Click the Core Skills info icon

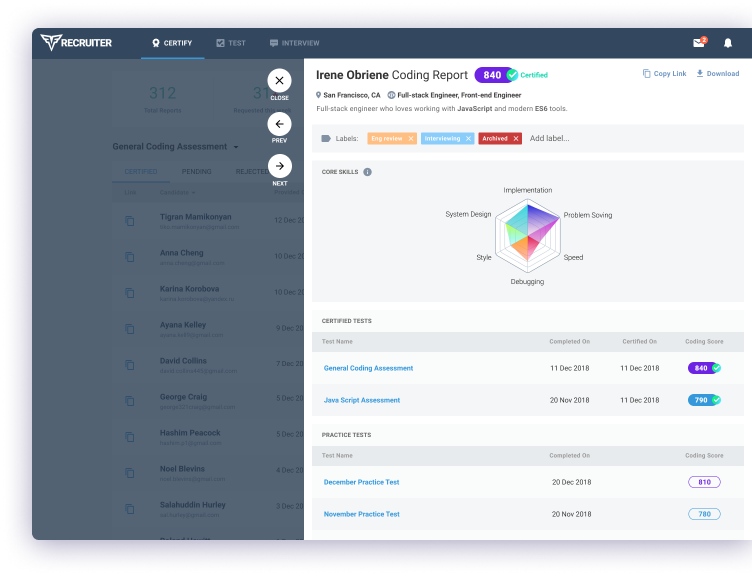click(x=367, y=172)
